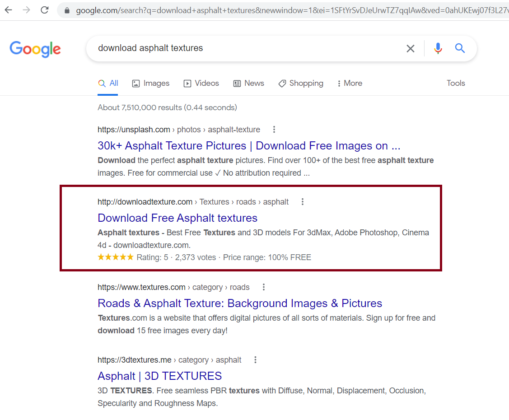Start voice search via the microphone icon
This screenshot has width=509, height=420.
click(438, 48)
